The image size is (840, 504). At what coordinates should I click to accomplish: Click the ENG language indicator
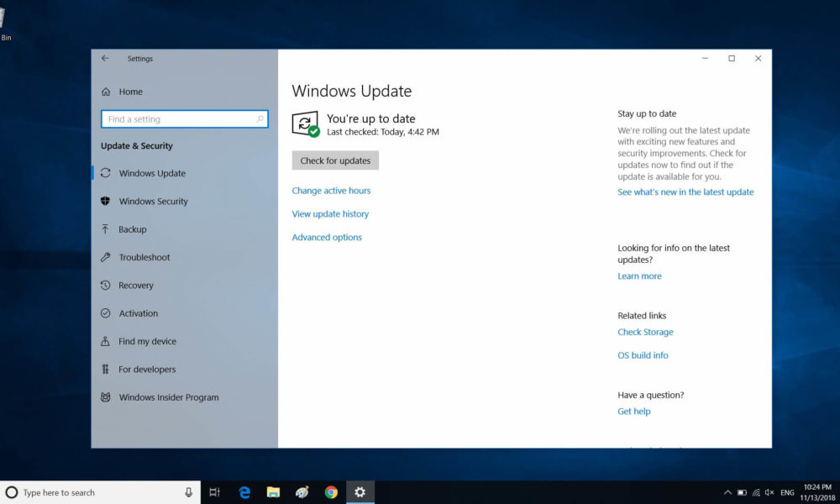point(787,492)
